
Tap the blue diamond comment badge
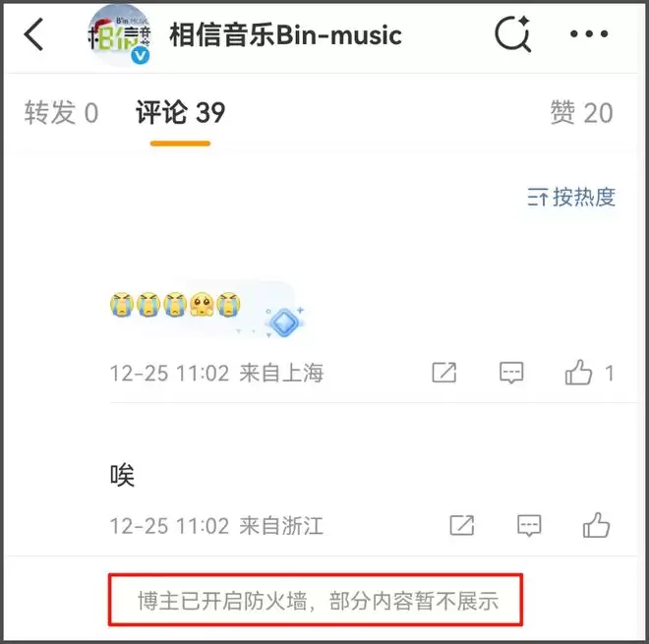284,322
